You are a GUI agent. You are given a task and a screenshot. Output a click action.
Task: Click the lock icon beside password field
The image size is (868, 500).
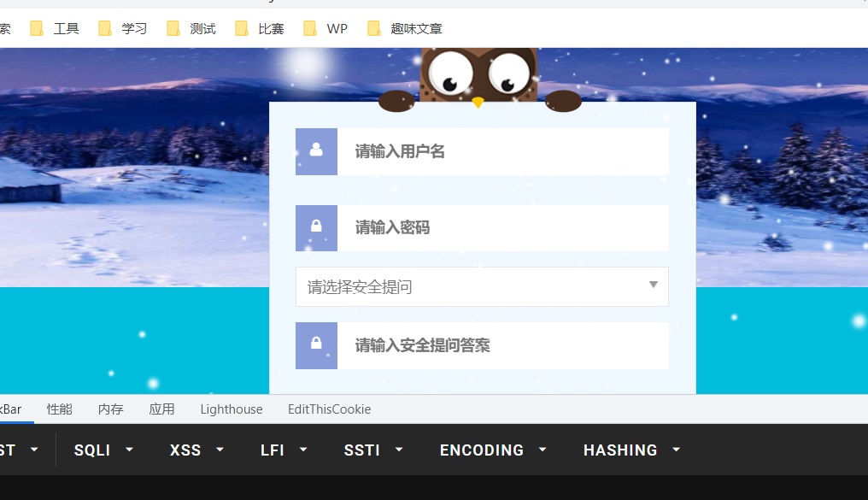tap(316, 227)
